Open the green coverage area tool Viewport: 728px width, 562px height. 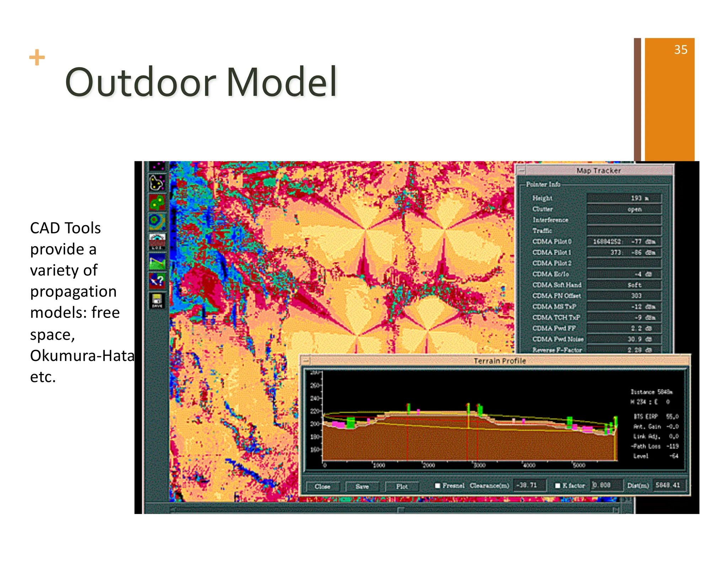click(x=157, y=202)
